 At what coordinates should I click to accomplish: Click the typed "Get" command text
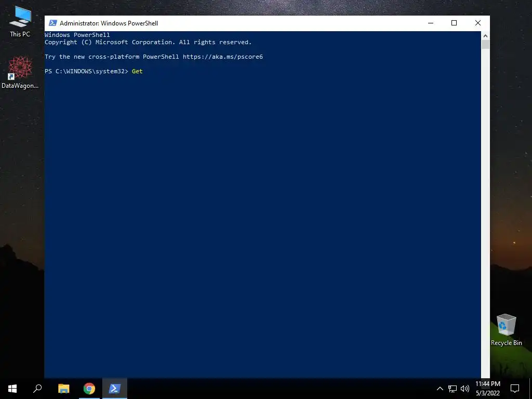coord(137,71)
